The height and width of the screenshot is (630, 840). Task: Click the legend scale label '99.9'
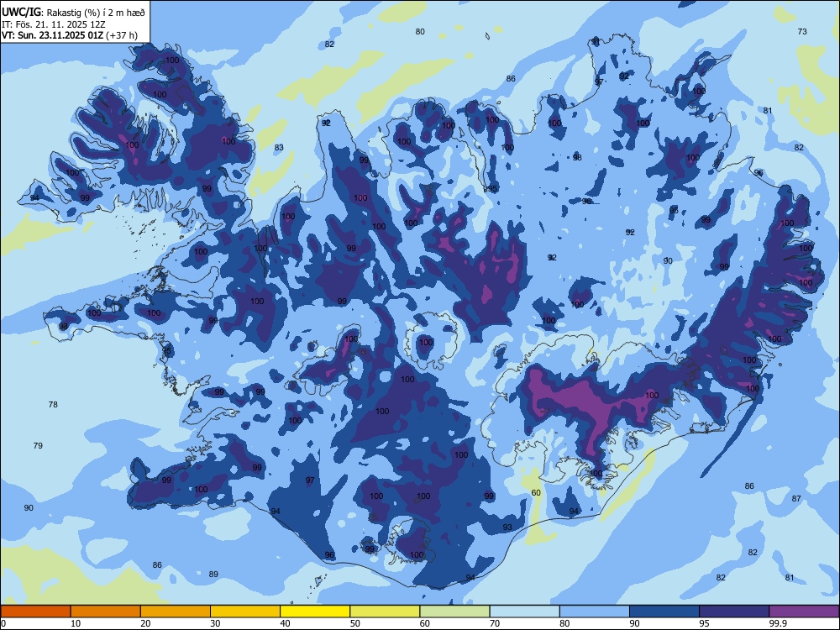(777, 623)
